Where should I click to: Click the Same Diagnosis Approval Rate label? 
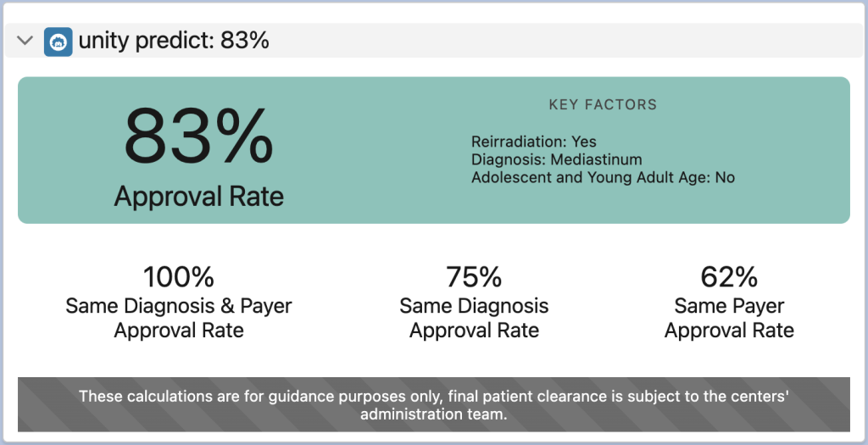474,318
